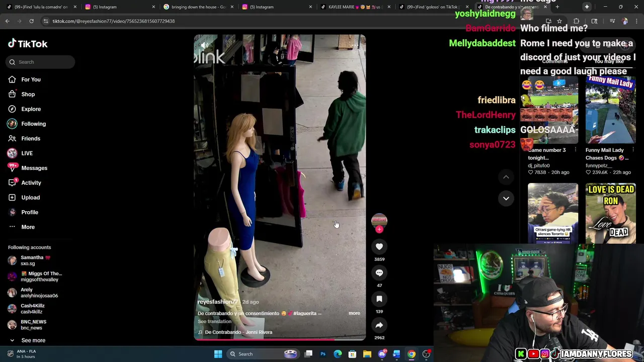The width and height of the screenshot is (644, 362).
Task: Like the video with heart icon
Action: click(379, 246)
